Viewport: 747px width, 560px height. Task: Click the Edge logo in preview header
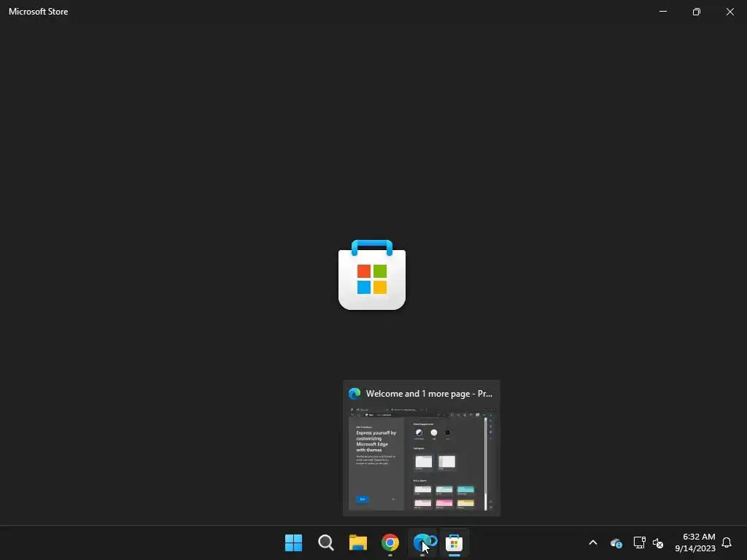coord(355,394)
